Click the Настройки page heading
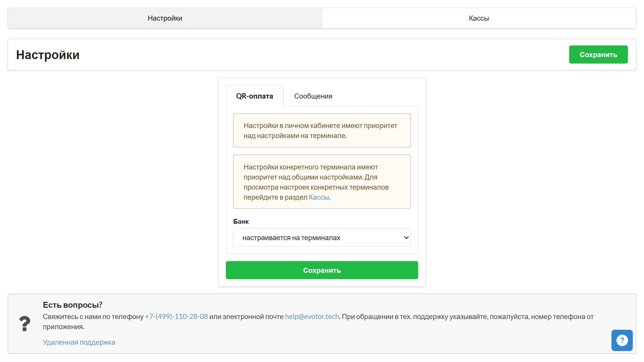This screenshot has height=362, width=644. [x=48, y=55]
